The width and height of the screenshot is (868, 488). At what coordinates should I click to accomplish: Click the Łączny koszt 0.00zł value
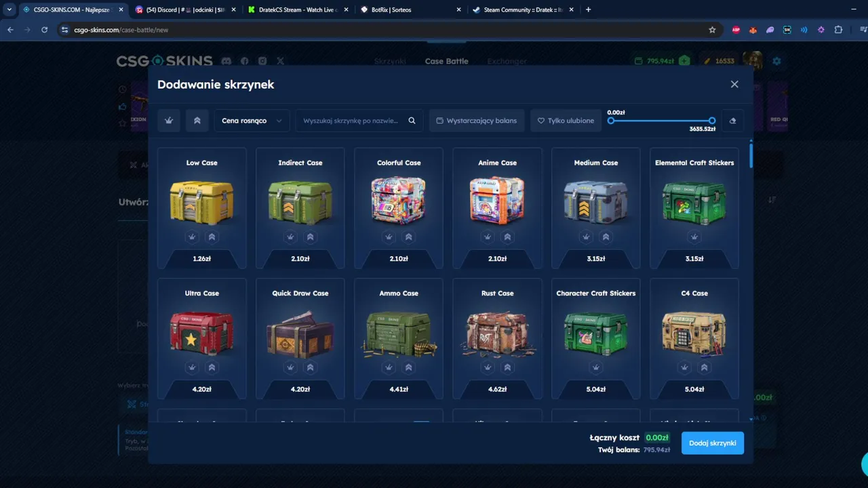[x=657, y=438]
